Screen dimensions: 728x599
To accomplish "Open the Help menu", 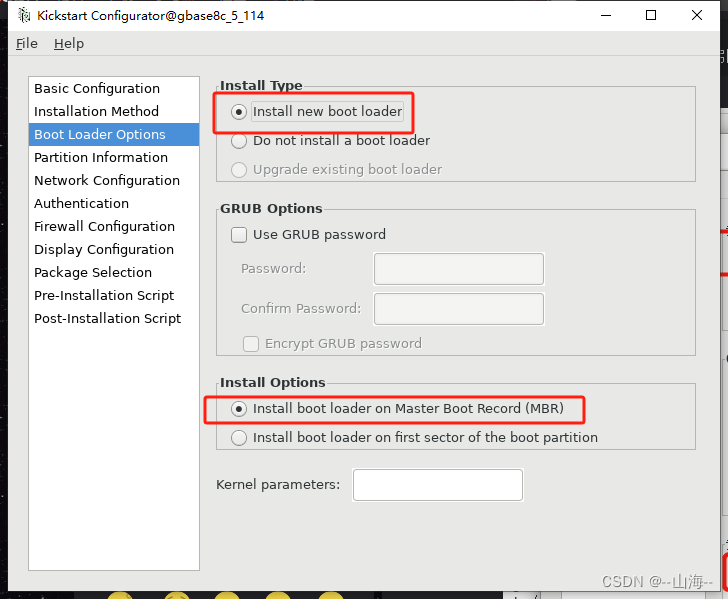I will coord(69,44).
